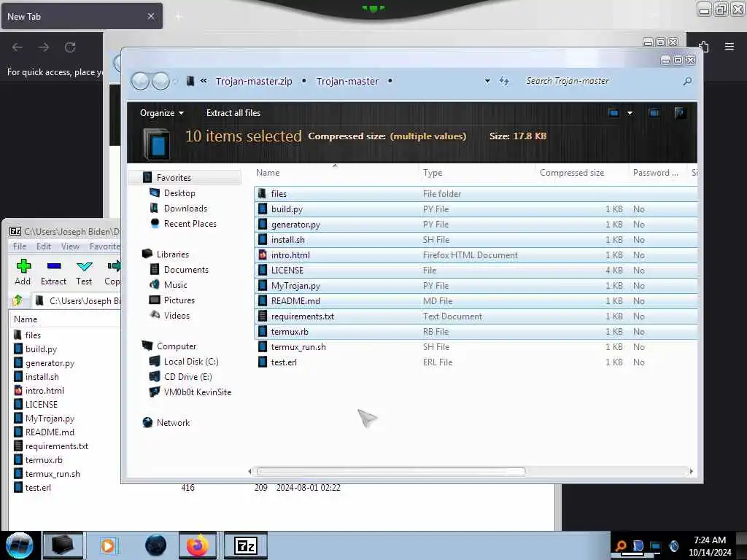Click the Explorer forward navigation button
The height and width of the screenshot is (560, 747).
(x=160, y=82)
